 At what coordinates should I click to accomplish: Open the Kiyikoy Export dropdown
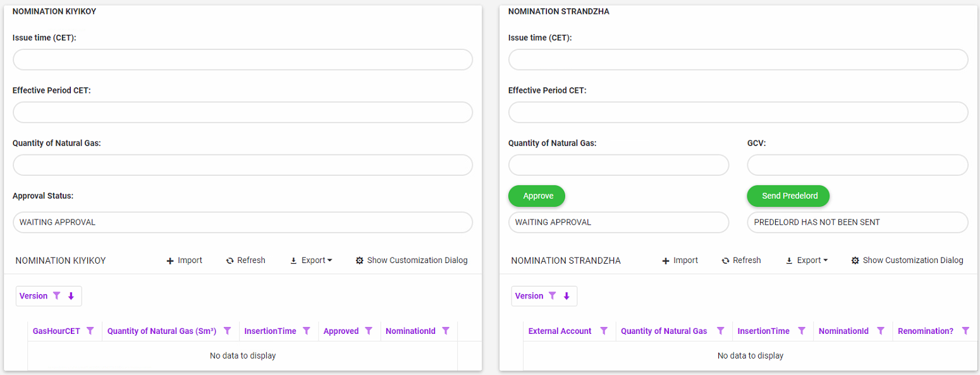[311, 261]
